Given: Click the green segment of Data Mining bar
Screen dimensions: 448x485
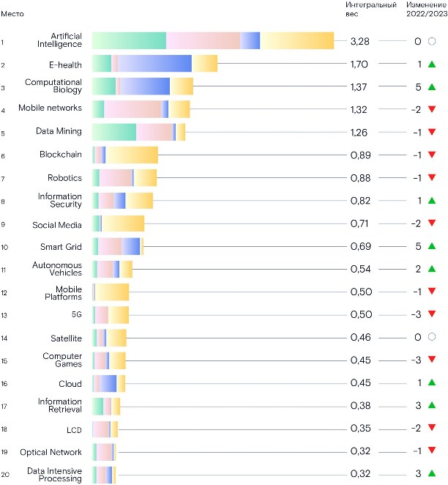Looking at the screenshot, I should tap(114, 132).
